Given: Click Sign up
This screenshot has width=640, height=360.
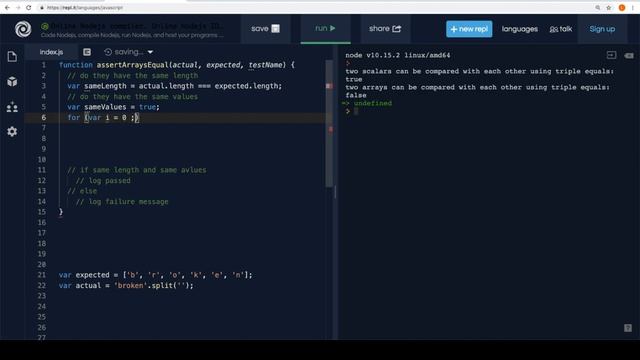Looking at the screenshot, I should pyautogui.click(x=602, y=29).
